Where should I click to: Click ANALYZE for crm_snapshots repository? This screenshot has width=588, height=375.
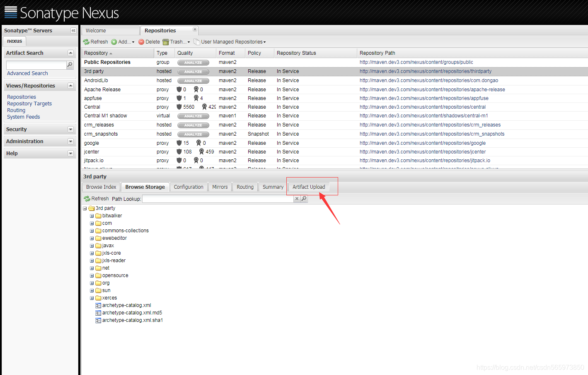coord(193,134)
